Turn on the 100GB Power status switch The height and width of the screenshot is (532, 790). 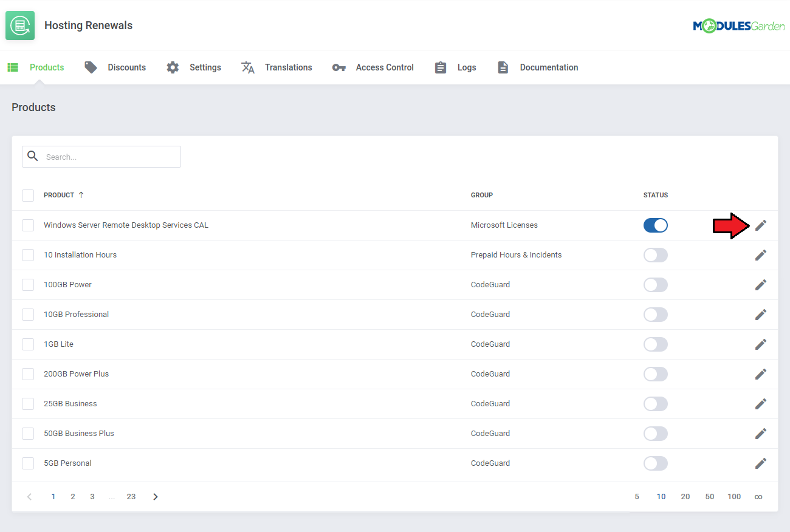[x=656, y=285]
